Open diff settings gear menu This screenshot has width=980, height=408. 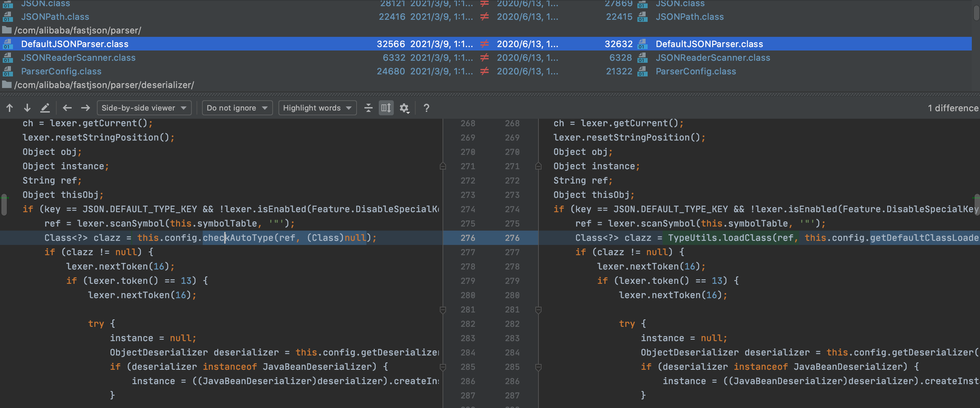404,108
